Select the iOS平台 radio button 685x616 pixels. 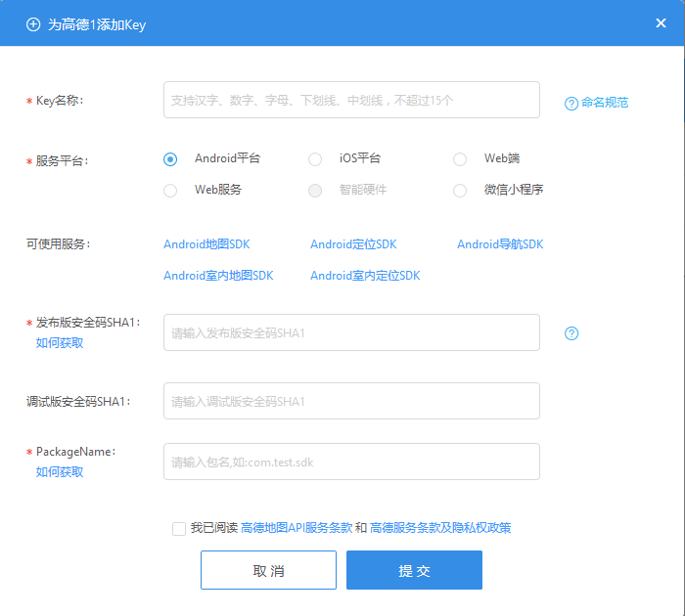coord(315,159)
